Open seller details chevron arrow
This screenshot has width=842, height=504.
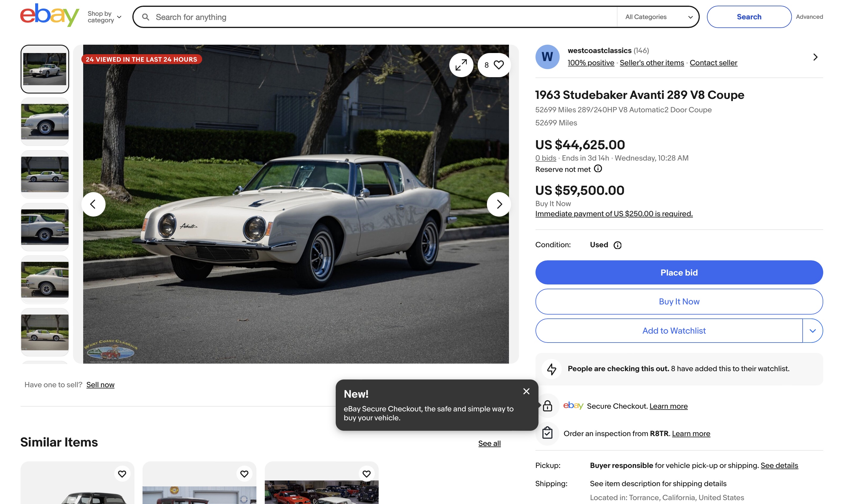point(815,57)
